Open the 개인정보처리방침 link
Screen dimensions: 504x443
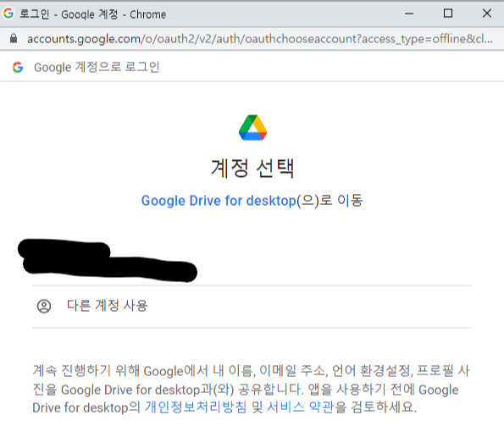196,407
